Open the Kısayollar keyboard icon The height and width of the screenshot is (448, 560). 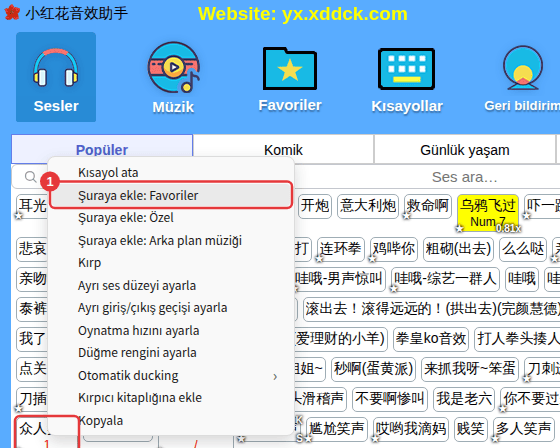[x=407, y=80]
